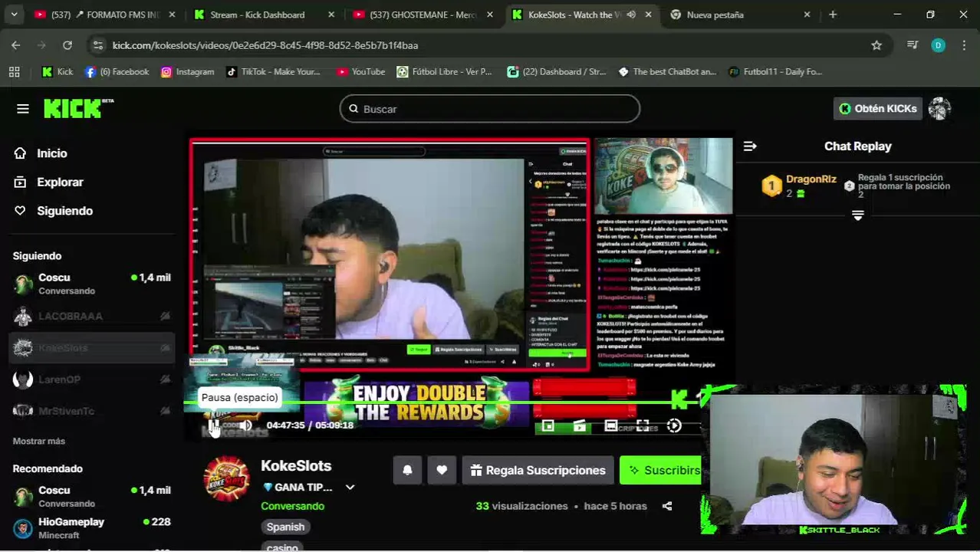Open the Facebook bookmark
This screenshot has height=552, width=980.
(117, 71)
